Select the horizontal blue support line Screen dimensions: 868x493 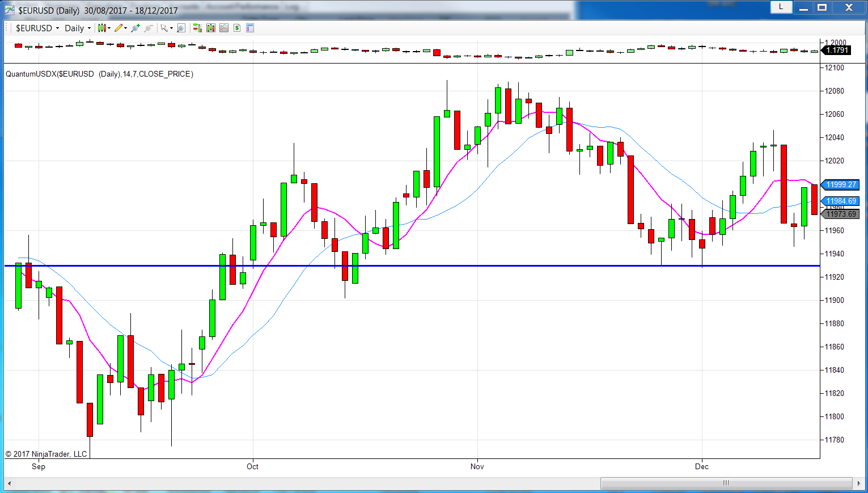pos(412,266)
